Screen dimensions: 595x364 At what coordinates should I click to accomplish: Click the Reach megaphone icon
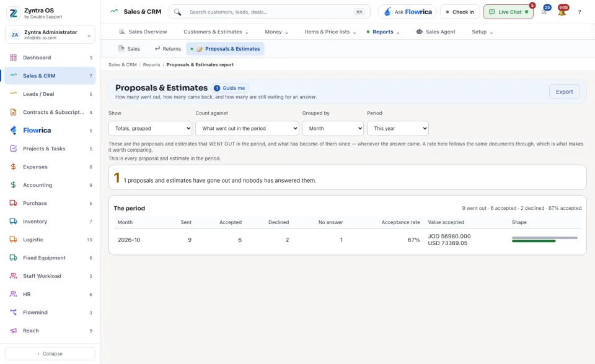click(x=13, y=331)
